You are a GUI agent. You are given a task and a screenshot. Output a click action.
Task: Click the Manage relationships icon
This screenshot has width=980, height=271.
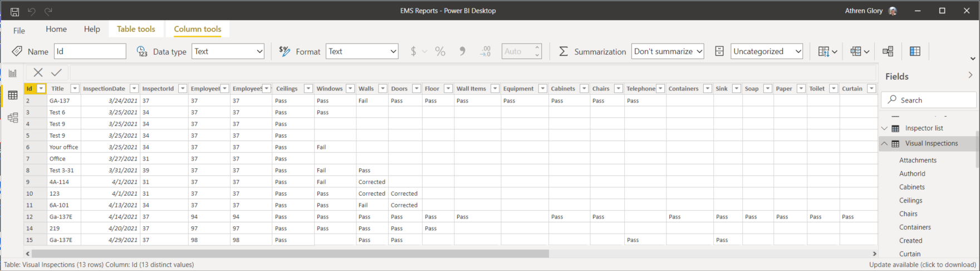click(x=888, y=51)
